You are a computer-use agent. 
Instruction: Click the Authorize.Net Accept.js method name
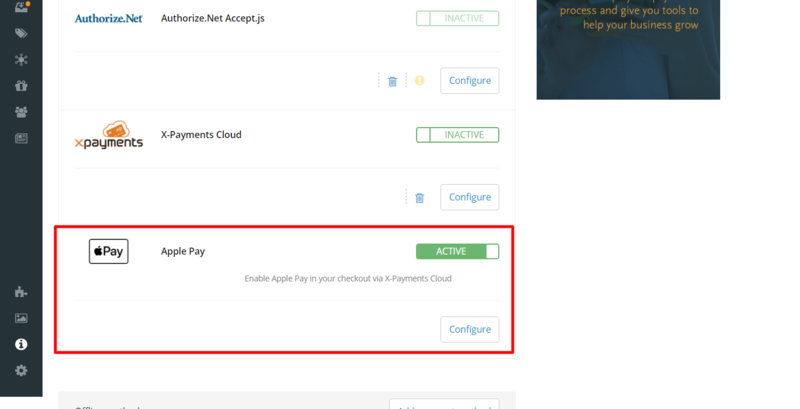click(x=213, y=18)
